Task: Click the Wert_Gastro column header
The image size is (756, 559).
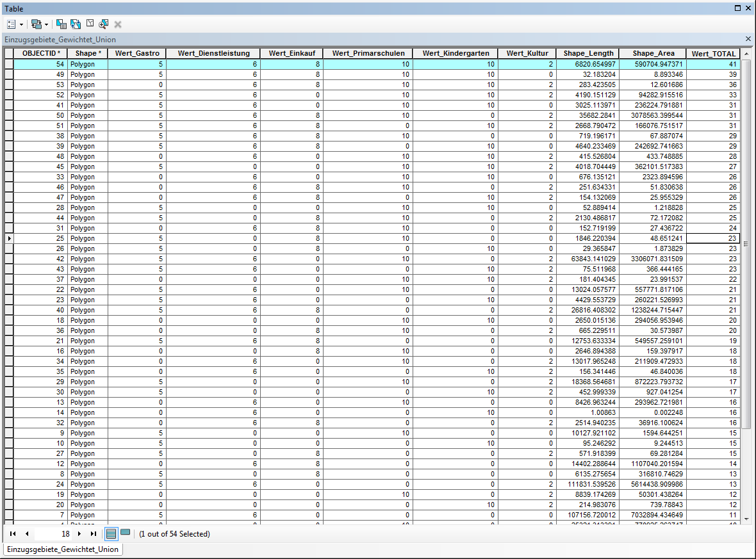Action: [136, 54]
